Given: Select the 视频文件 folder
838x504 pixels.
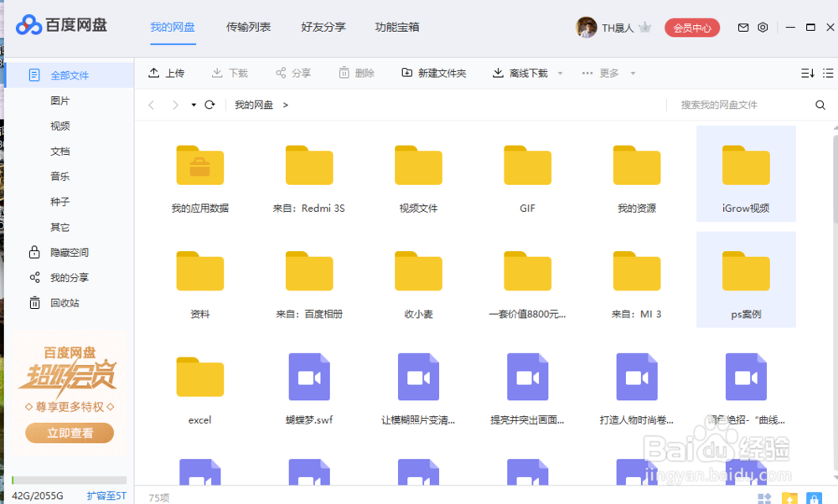Looking at the screenshot, I should point(418,179).
